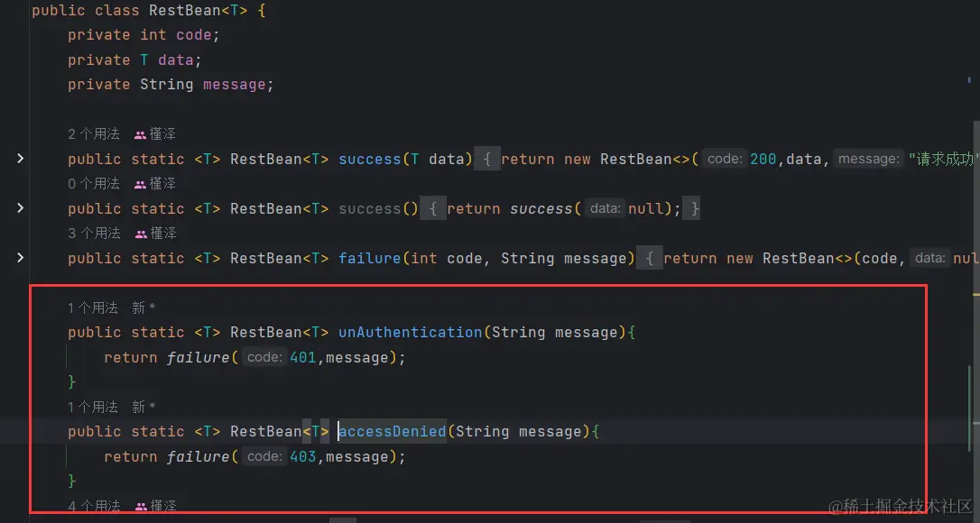Click the "code" field in "private int code;"

coord(194,35)
